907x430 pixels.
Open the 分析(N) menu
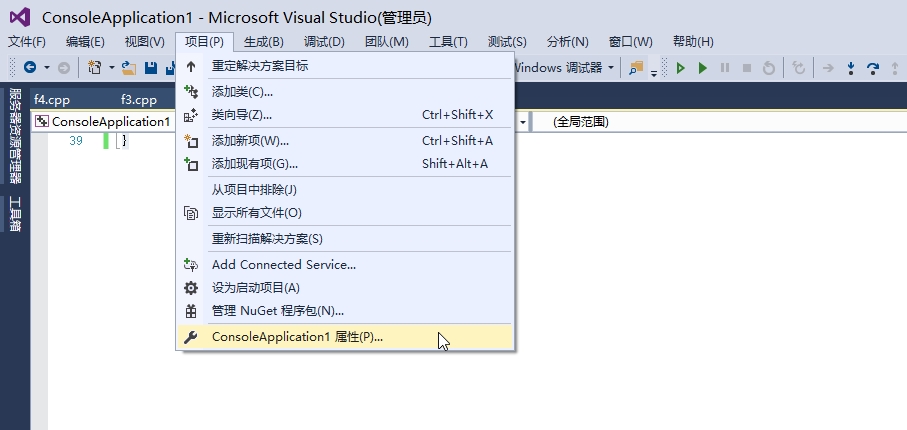[567, 42]
